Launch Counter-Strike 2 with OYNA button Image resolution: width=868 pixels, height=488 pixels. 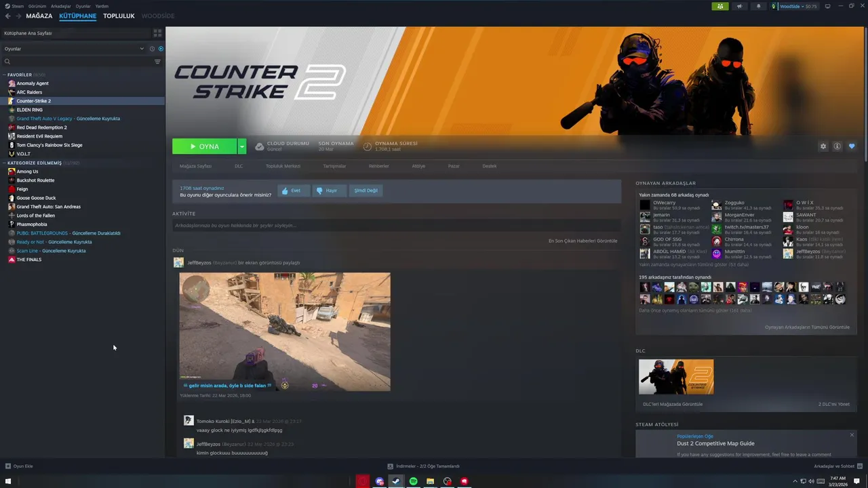point(204,146)
